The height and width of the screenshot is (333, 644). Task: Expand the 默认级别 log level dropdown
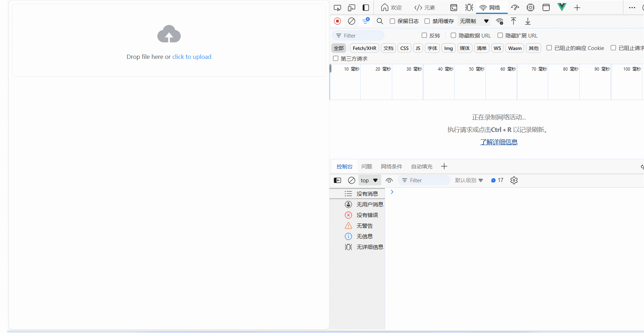[469, 181]
